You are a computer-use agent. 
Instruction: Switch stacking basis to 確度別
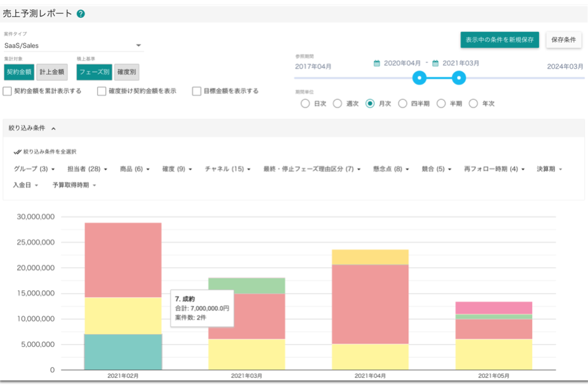(x=127, y=73)
